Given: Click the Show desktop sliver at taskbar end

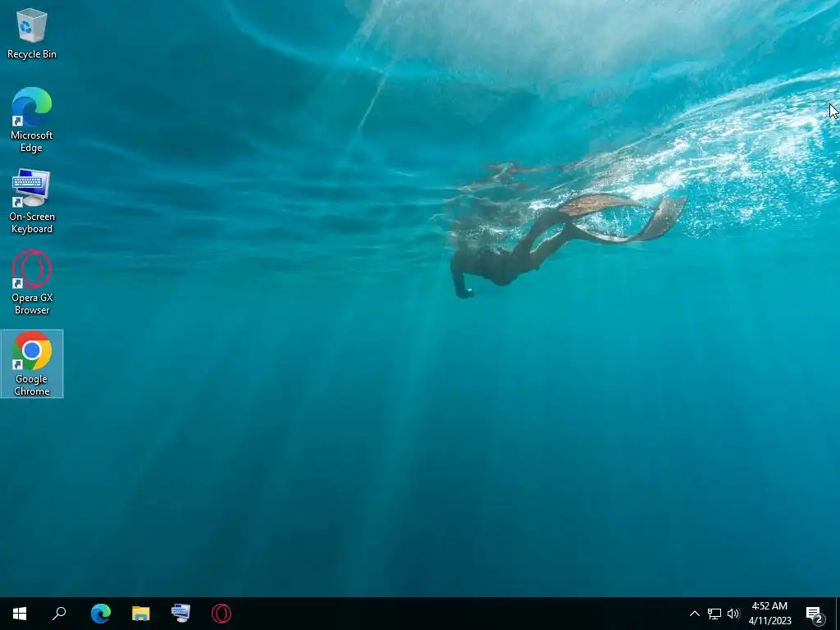Looking at the screenshot, I should pyautogui.click(x=838, y=614).
